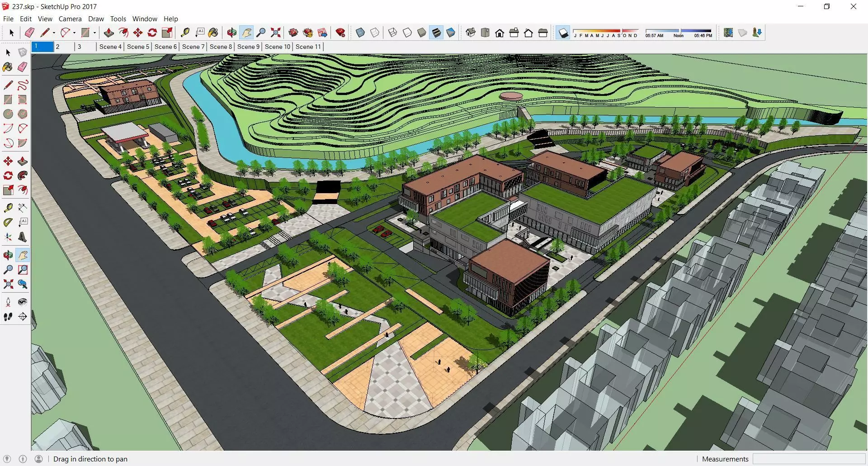
Task: Expand the Arc tool dropdown arrow
Action: pyautogui.click(x=74, y=33)
